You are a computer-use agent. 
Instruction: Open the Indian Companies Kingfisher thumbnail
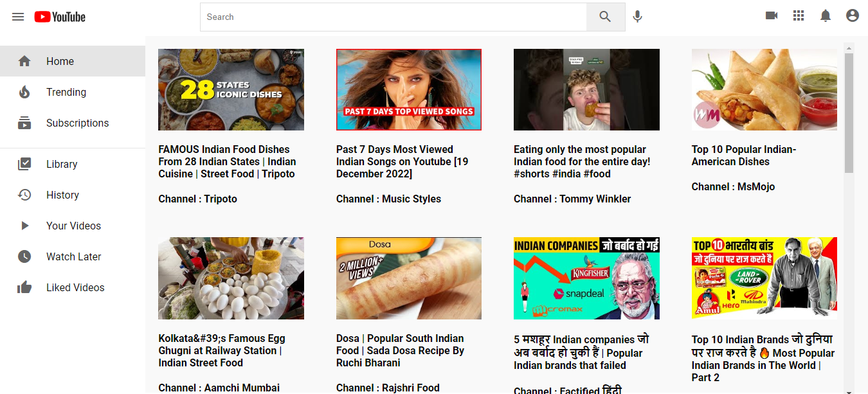(x=586, y=278)
